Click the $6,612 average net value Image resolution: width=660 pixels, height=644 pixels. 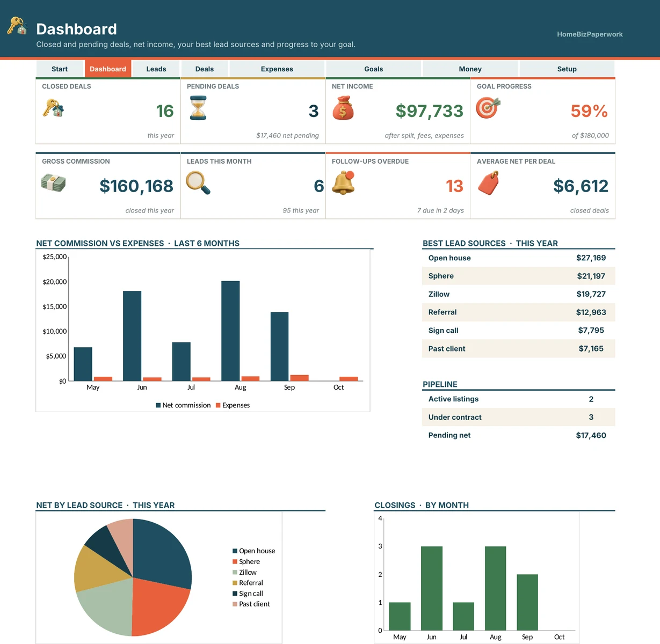581,186
